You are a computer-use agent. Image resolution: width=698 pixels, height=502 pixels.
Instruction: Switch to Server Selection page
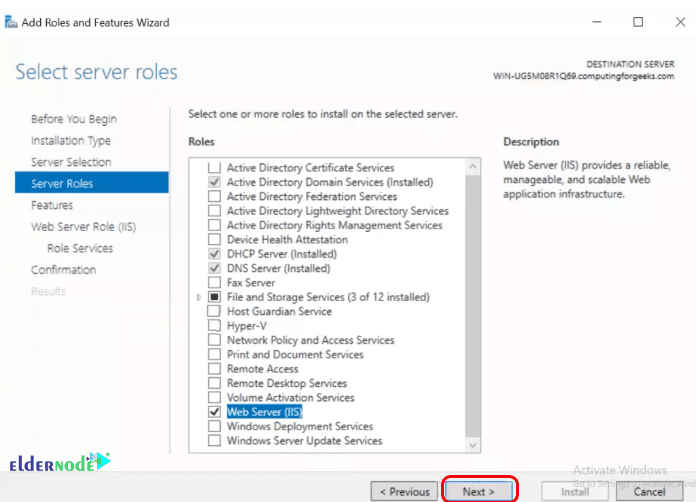point(71,162)
